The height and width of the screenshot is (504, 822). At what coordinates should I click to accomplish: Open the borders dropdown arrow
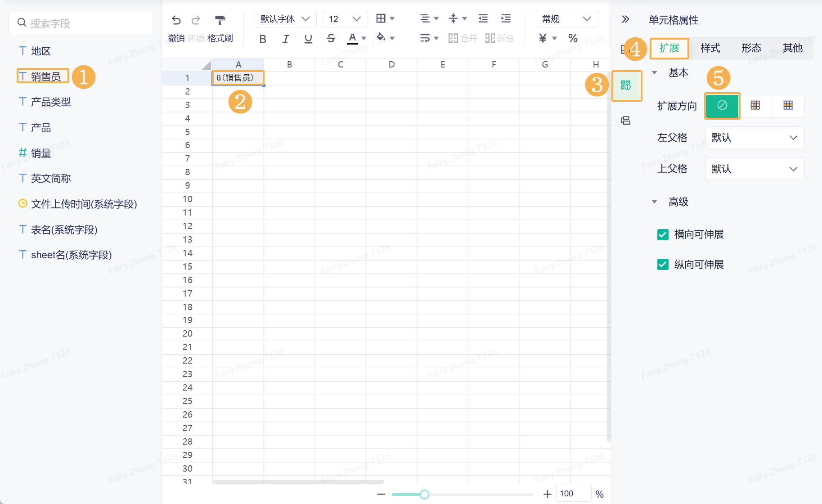coord(392,18)
